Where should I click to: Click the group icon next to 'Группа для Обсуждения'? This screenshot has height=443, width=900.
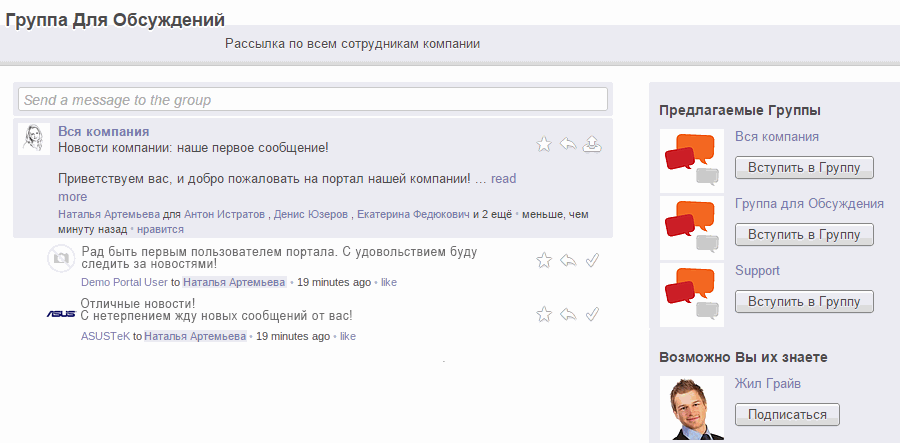coord(692,228)
